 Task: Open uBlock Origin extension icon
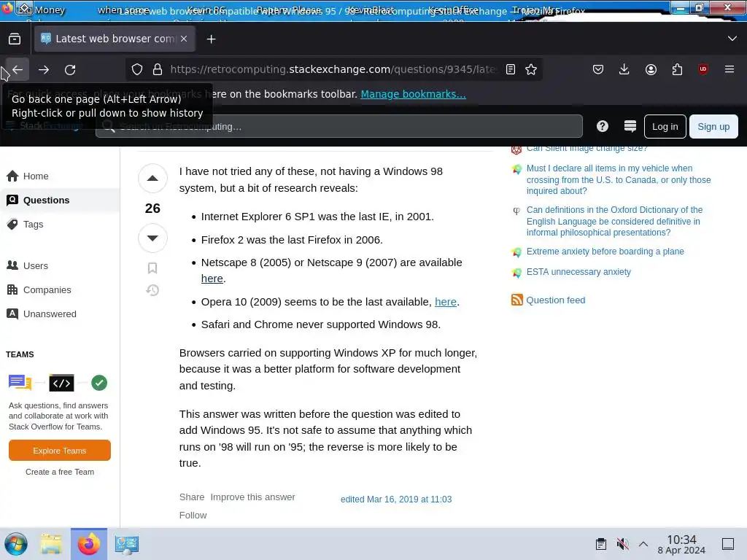[703, 69]
